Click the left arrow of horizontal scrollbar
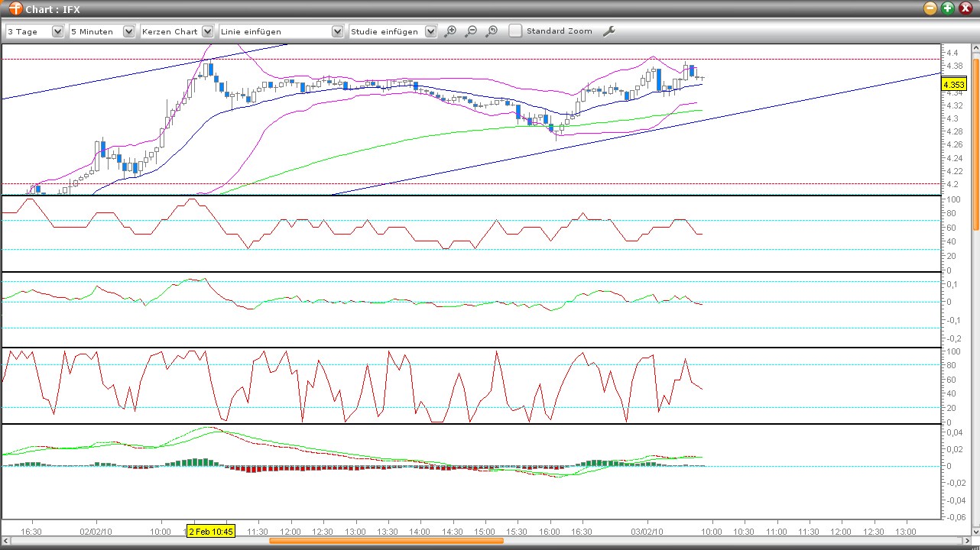 6,541
